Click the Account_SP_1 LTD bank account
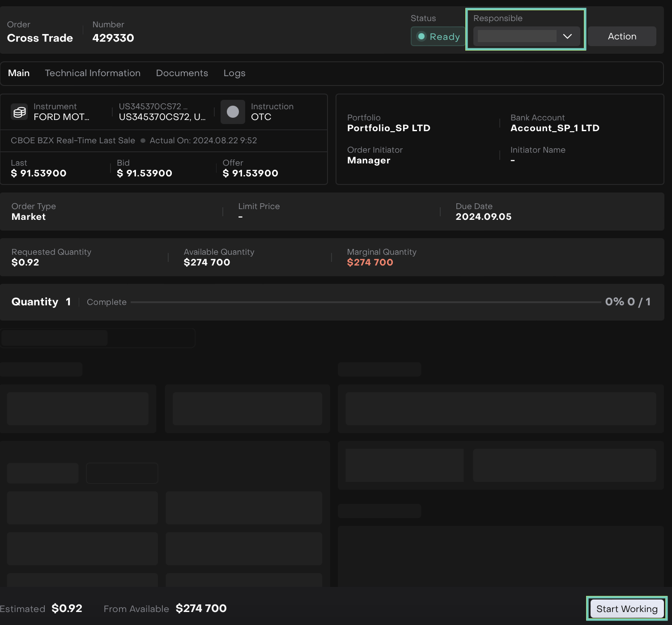672x625 pixels. point(555,128)
